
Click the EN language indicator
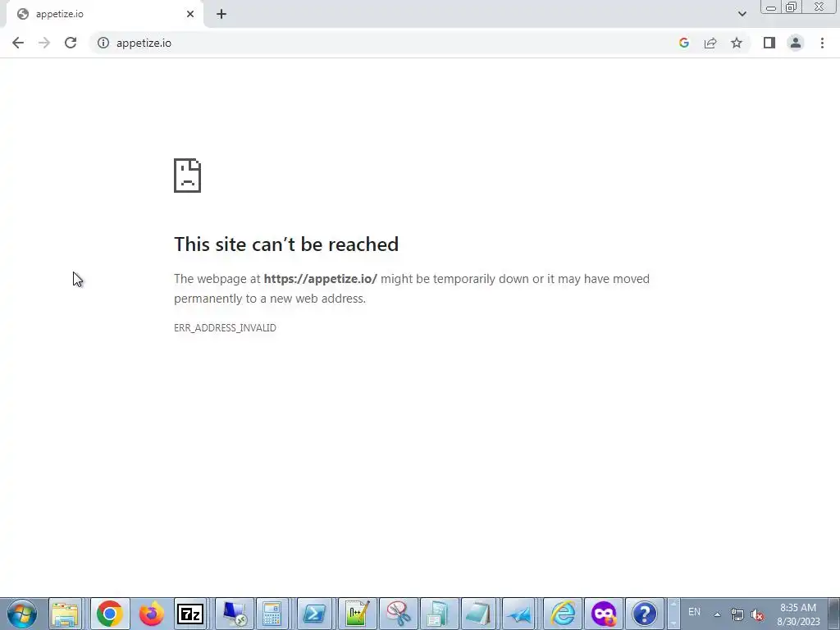pyautogui.click(x=694, y=612)
